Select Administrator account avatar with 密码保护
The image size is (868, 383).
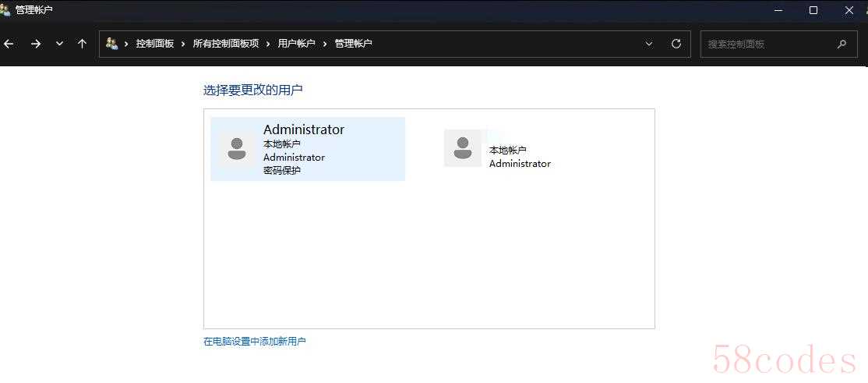(237, 149)
